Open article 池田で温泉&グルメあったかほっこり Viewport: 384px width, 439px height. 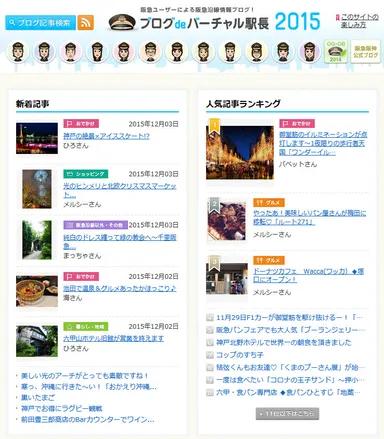[x=120, y=289]
